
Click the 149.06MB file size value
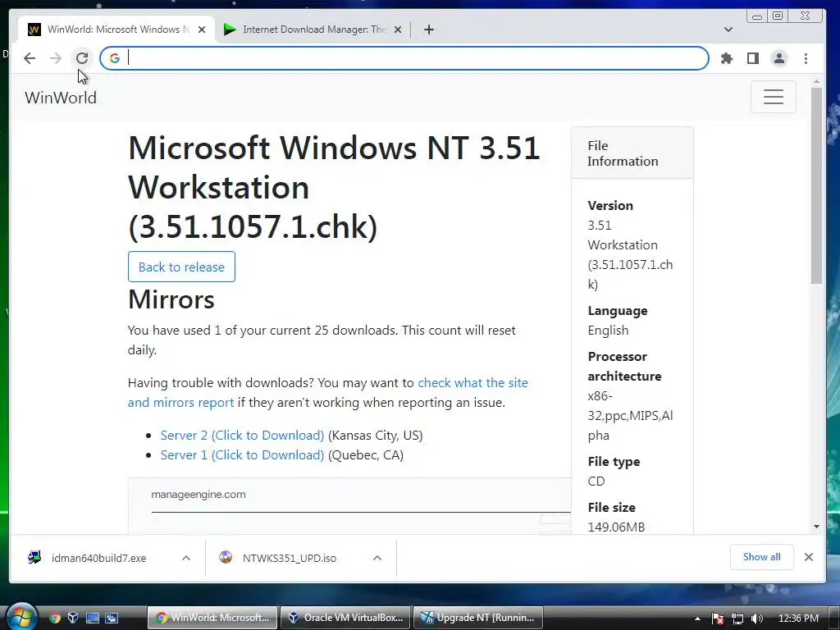pyautogui.click(x=616, y=527)
